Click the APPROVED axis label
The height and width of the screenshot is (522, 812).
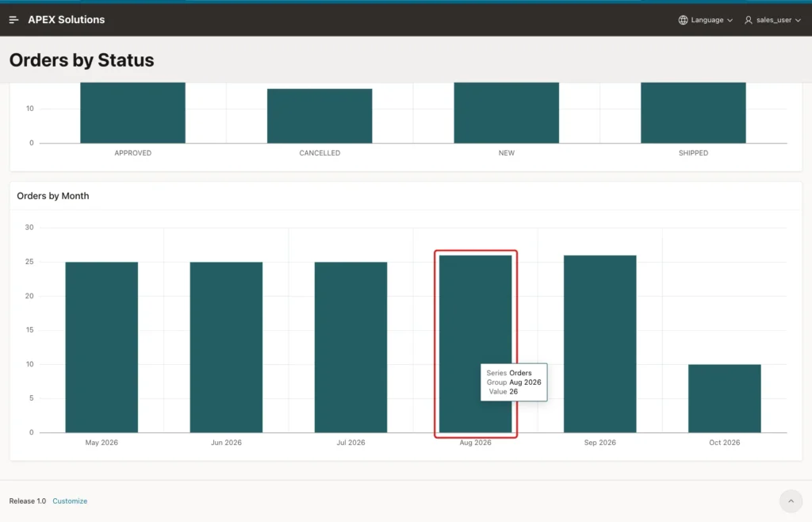point(132,153)
